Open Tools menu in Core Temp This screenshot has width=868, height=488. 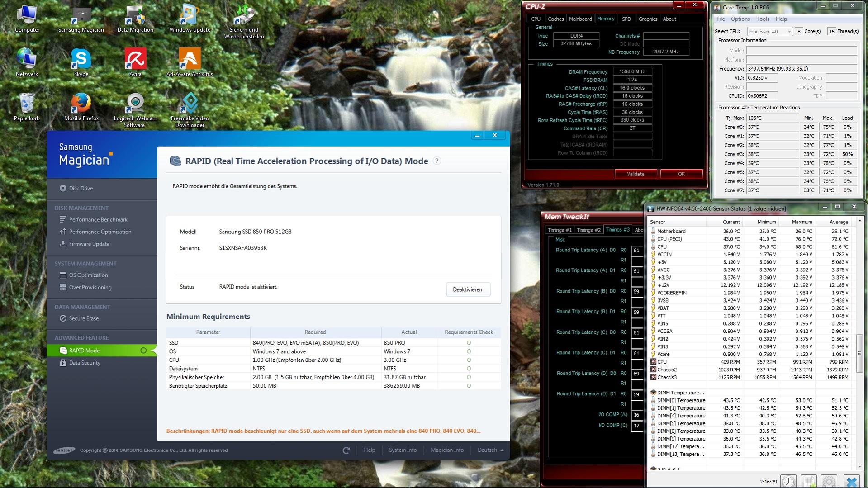[763, 19]
